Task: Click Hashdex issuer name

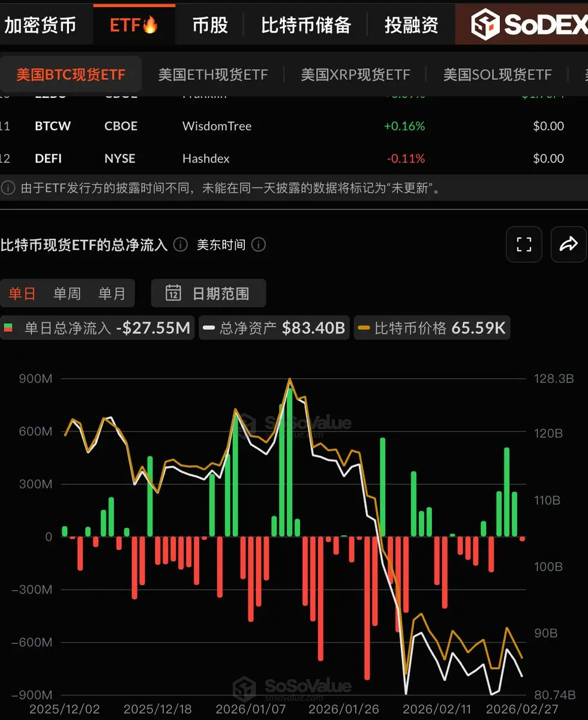Action: click(206, 158)
